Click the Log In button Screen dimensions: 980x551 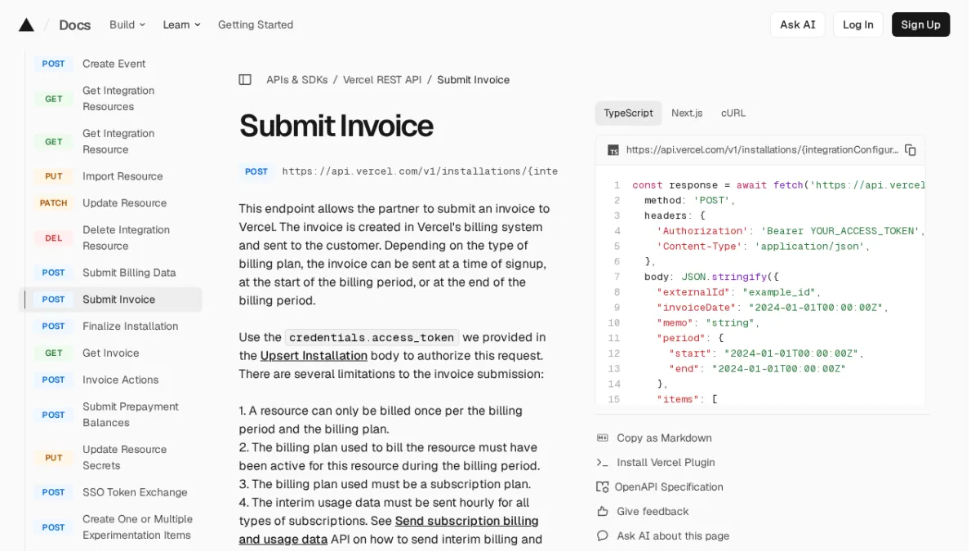(x=858, y=24)
